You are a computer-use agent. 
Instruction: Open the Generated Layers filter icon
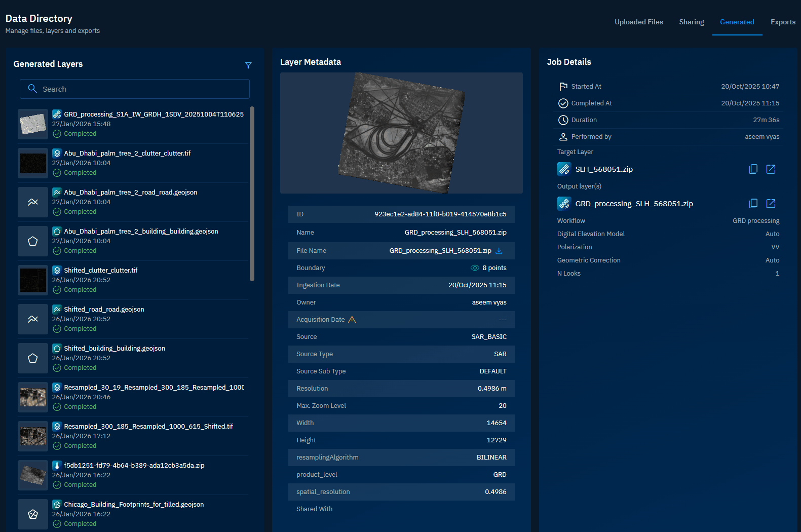[248, 65]
